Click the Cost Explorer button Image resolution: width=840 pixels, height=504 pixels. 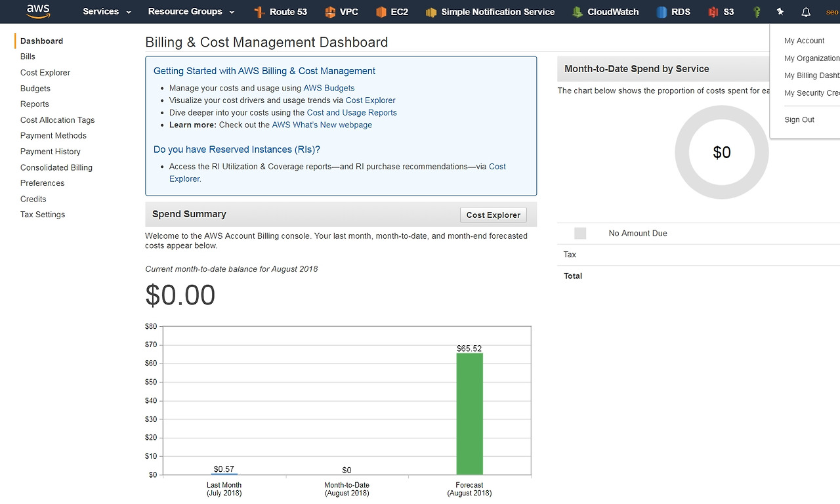(x=493, y=215)
